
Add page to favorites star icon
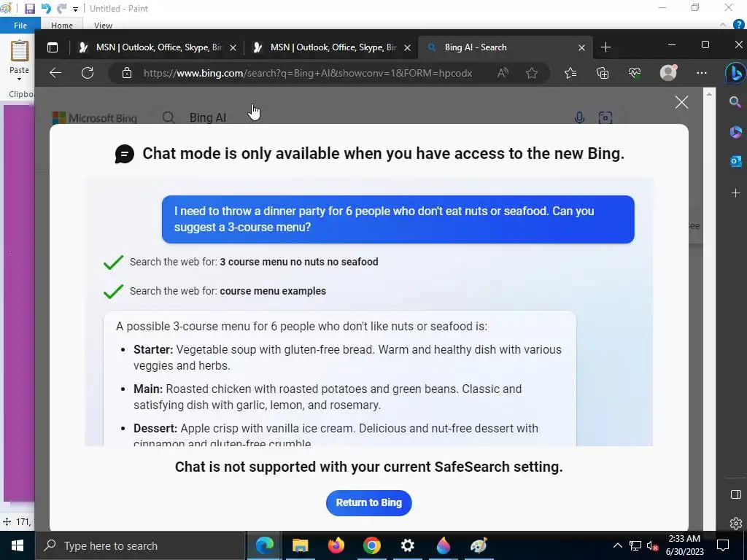(532, 73)
